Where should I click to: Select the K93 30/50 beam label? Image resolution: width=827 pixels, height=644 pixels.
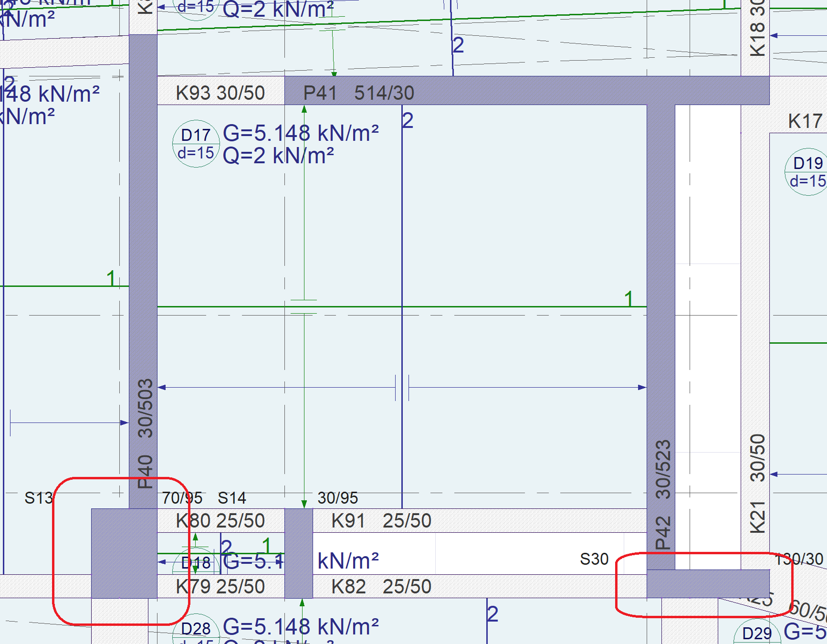220,93
